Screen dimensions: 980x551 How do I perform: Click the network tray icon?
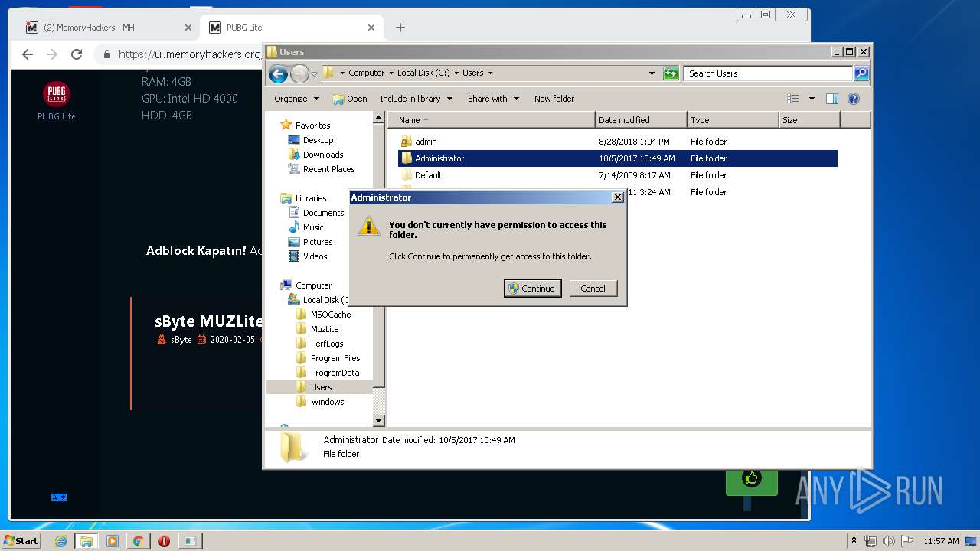[x=871, y=541]
